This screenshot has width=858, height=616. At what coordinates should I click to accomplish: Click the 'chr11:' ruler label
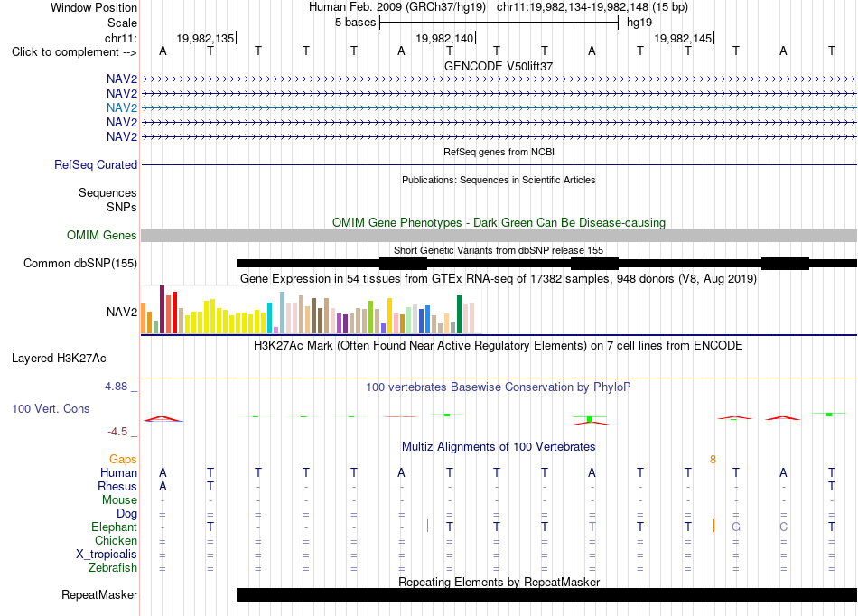pyautogui.click(x=121, y=38)
